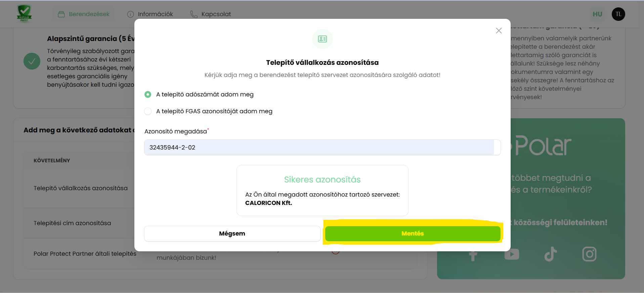Click the ID card icon atop dialog
This screenshot has height=293, width=644.
pos(322,39)
